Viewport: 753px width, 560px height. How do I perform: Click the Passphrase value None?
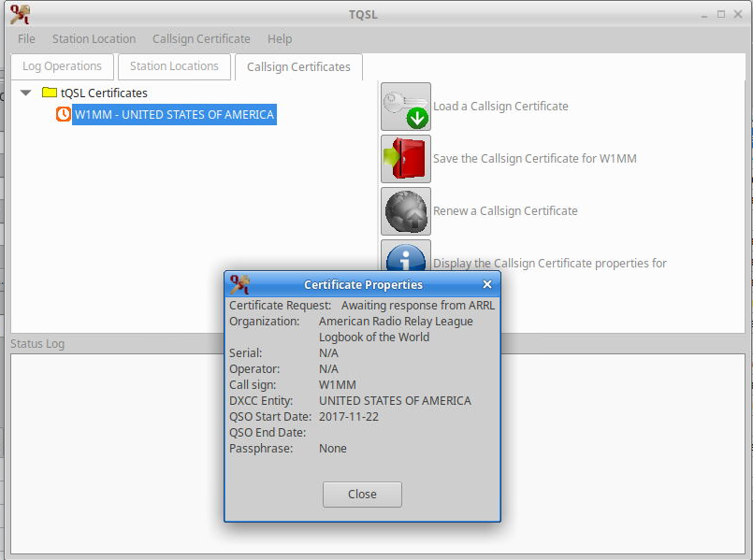click(x=333, y=448)
